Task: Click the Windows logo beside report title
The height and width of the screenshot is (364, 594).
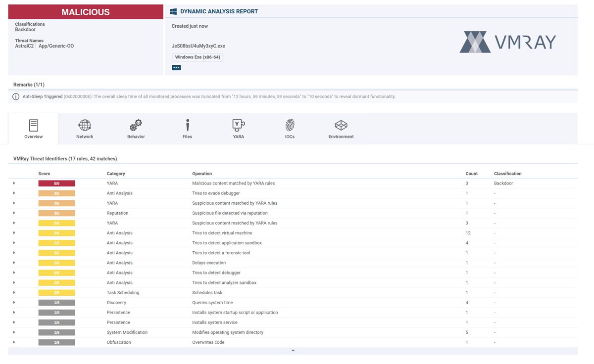Action: 173,11
